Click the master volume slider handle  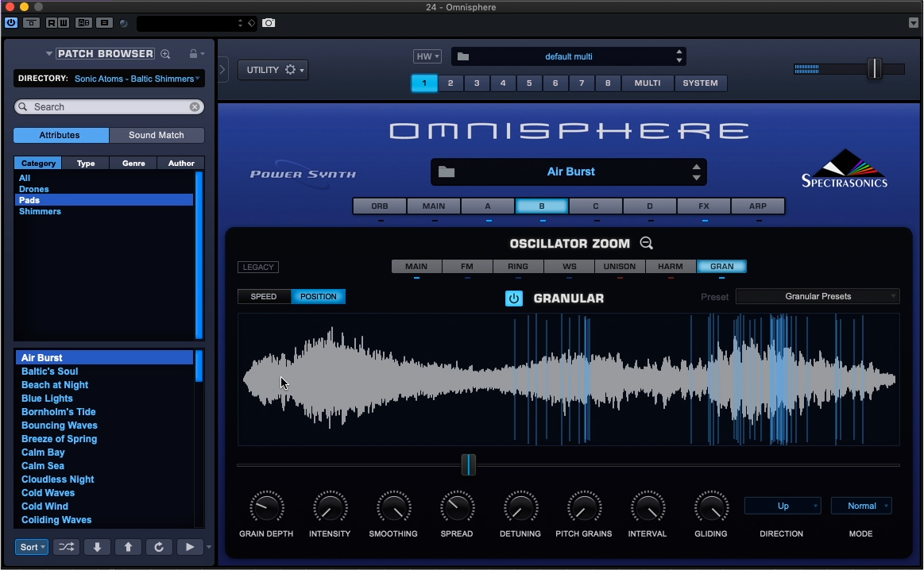click(874, 69)
